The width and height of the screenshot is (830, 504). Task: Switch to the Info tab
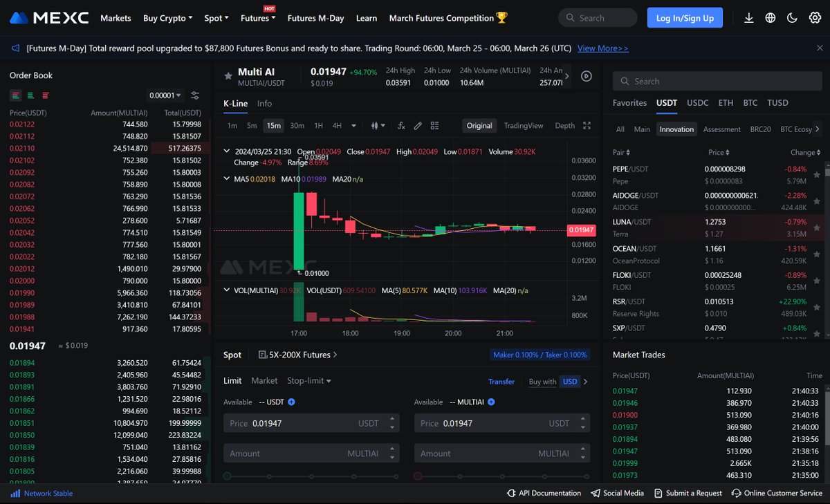pyautogui.click(x=264, y=103)
